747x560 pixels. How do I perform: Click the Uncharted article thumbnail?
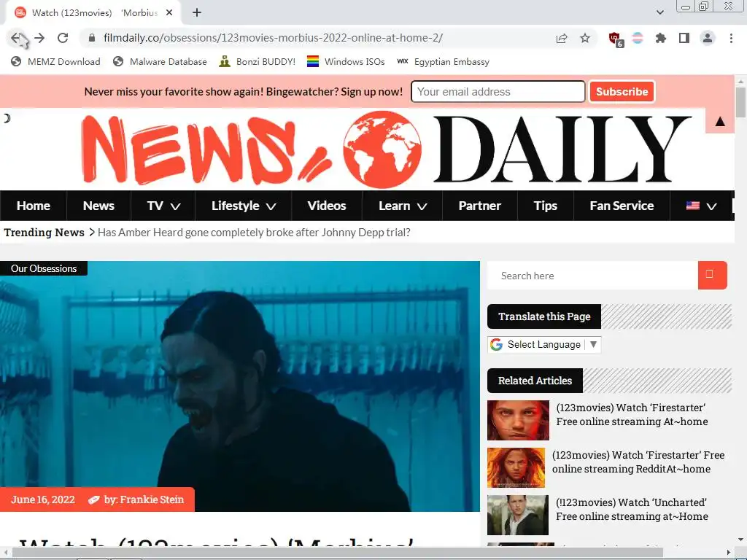(518, 515)
